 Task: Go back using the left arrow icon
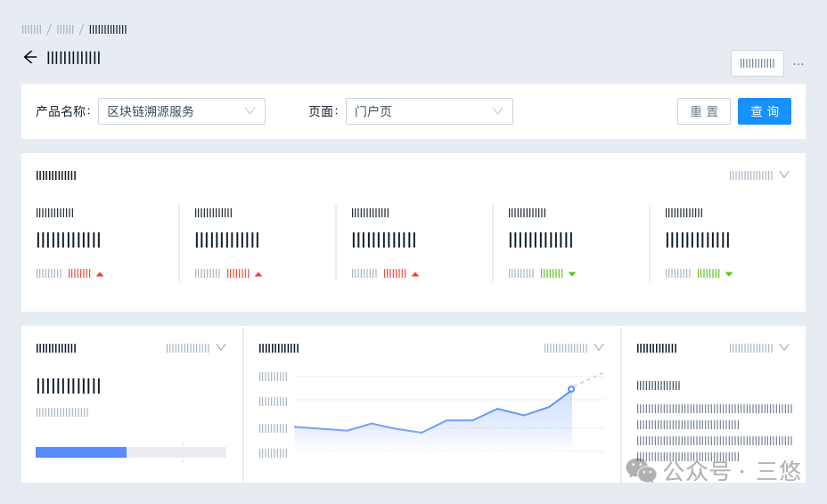click(x=30, y=57)
